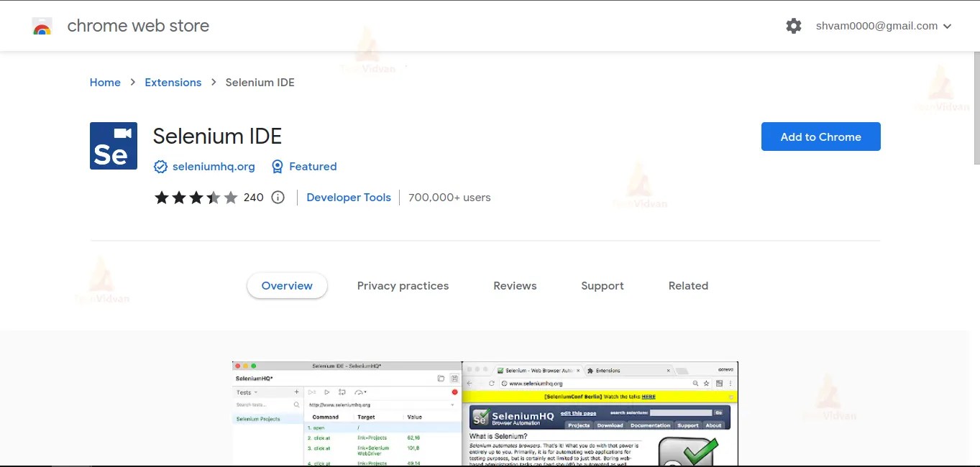Click the verified publisher badge icon

pos(161,167)
